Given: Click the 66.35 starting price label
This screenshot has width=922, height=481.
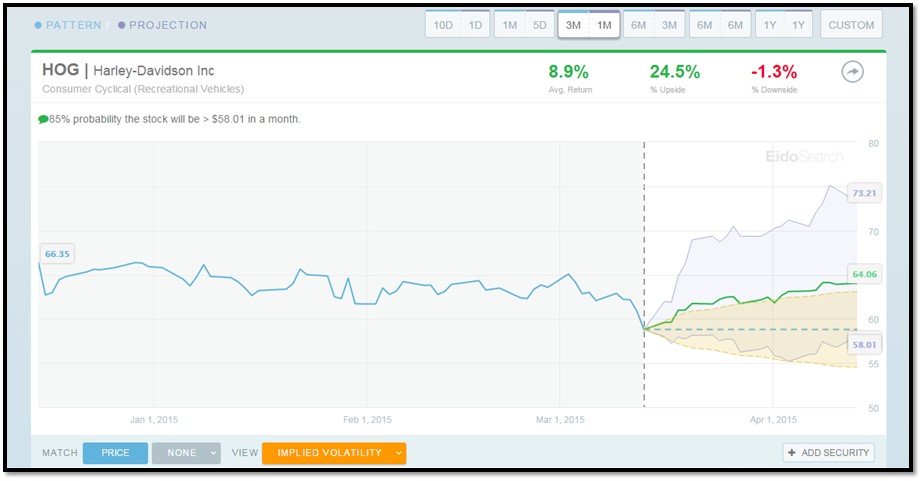Looking at the screenshot, I should tap(57, 254).
